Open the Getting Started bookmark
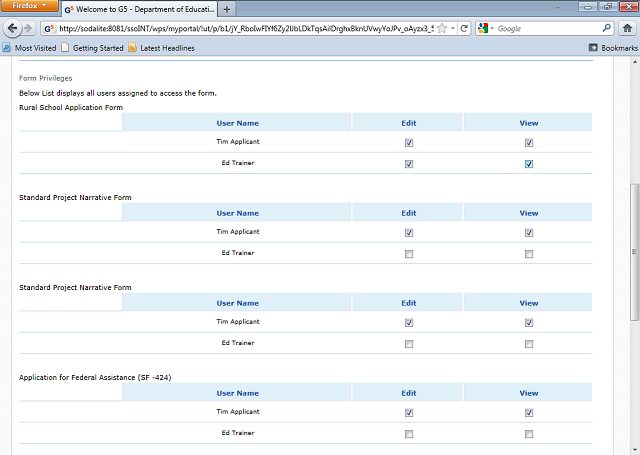The width and height of the screenshot is (640, 455). (x=91, y=47)
